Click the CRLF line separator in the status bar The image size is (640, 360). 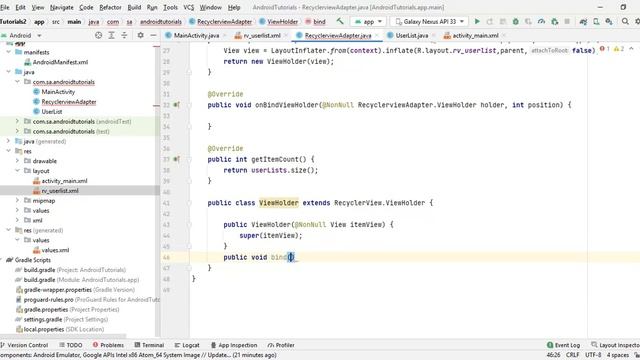click(572, 355)
